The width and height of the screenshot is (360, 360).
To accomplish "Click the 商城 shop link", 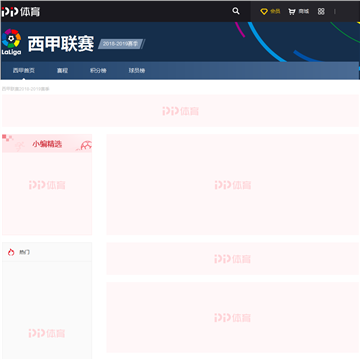I will point(304,12).
